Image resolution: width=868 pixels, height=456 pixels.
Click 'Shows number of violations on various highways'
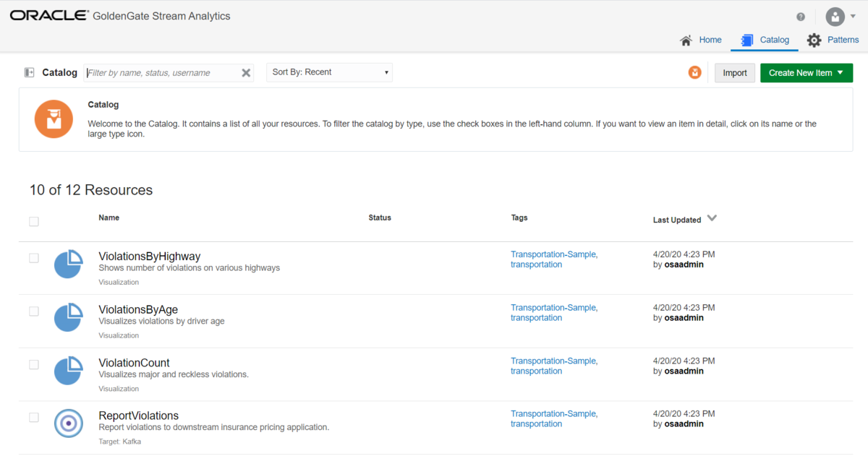(x=190, y=268)
